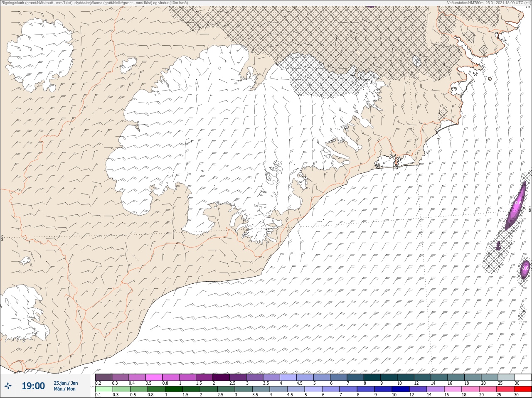532x398 pixels.
Task: Click the 'Mán./ Mon' weekday text
Action: point(64,389)
